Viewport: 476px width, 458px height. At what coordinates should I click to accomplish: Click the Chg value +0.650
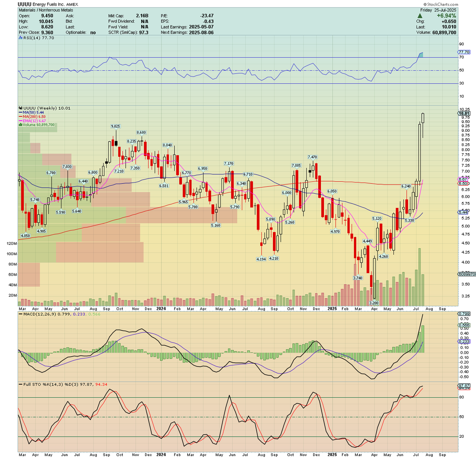pyautogui.click(x=448, y=21)
